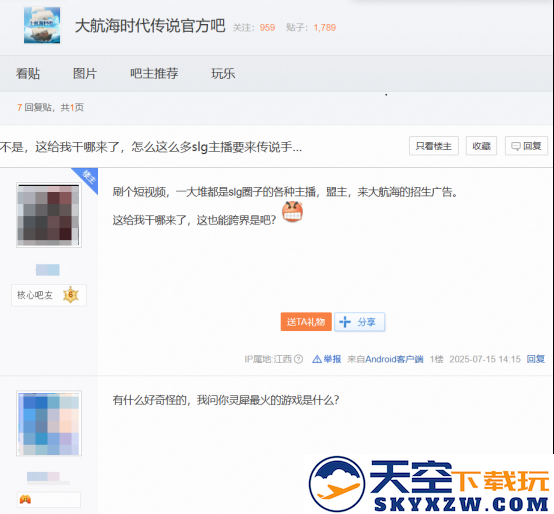The image size is (554, 514).
Task: Click the 收藏 button
Action: (x=482, y=146)
